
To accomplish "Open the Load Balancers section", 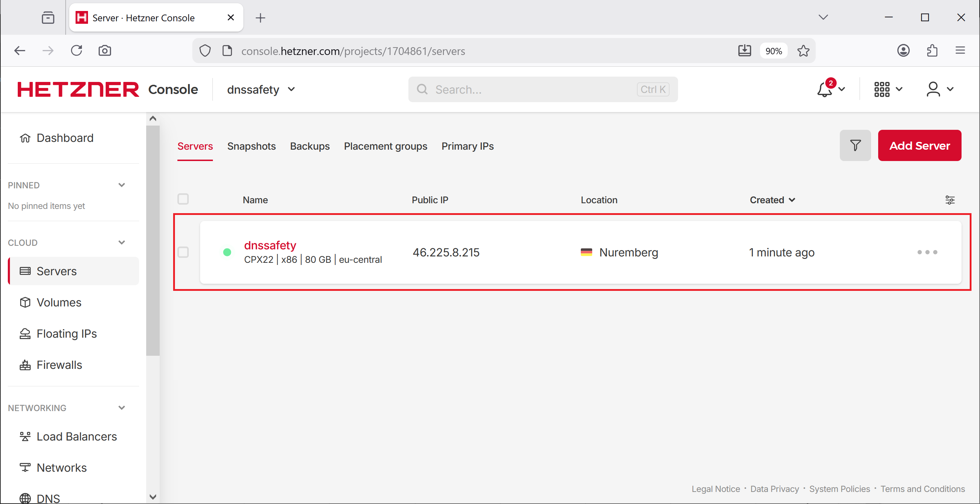I will click(x=77, y=436).
